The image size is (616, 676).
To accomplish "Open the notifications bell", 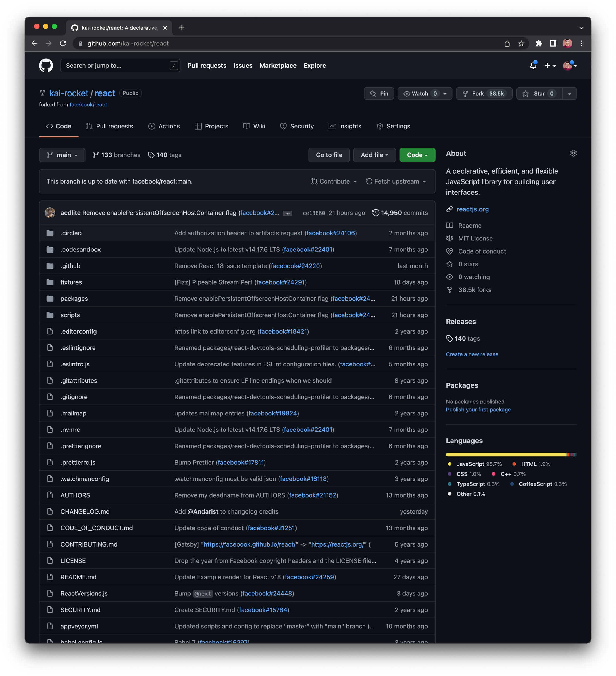I will tap(533, 65).
